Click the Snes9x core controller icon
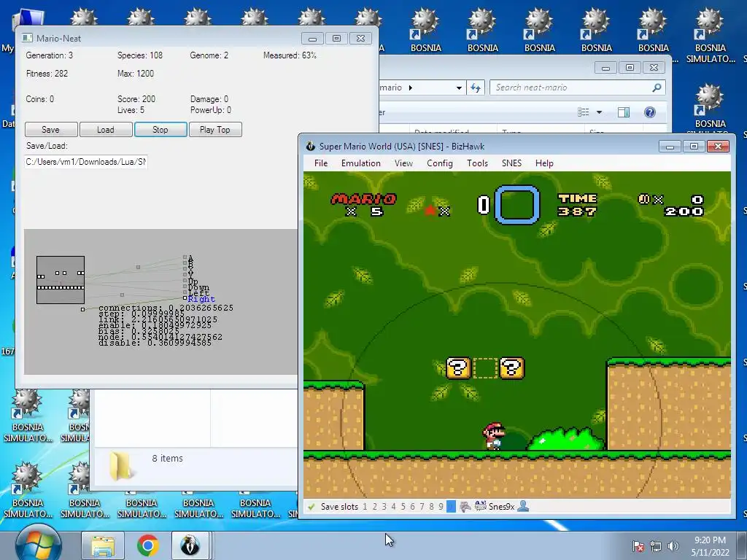 tap(480, 506)
